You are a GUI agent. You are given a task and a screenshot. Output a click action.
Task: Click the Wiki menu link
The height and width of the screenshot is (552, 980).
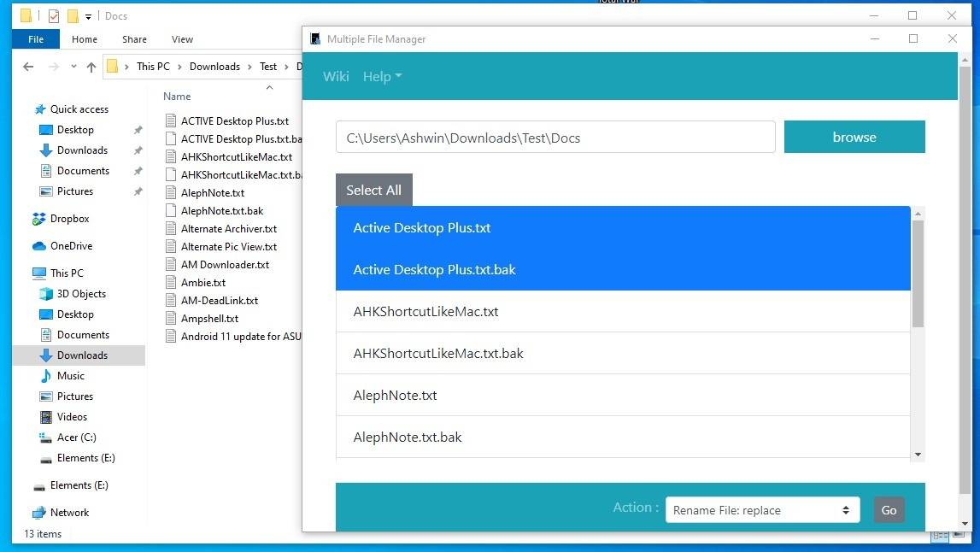pos(336,76)
